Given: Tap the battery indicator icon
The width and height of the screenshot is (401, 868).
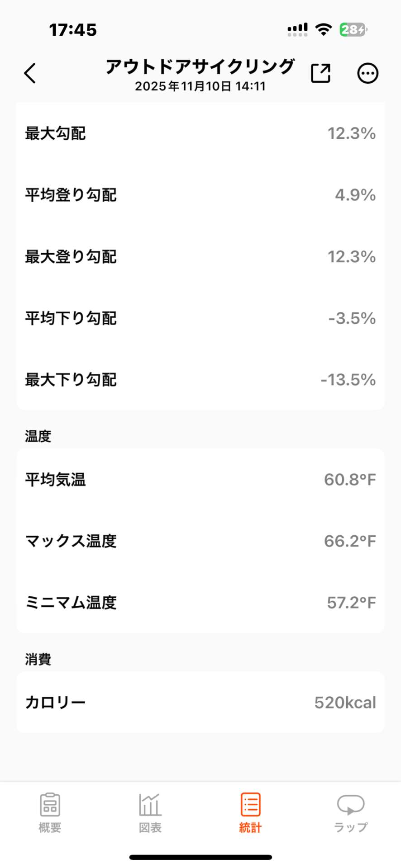Looking at the screenshot, I should coord(353,29).
